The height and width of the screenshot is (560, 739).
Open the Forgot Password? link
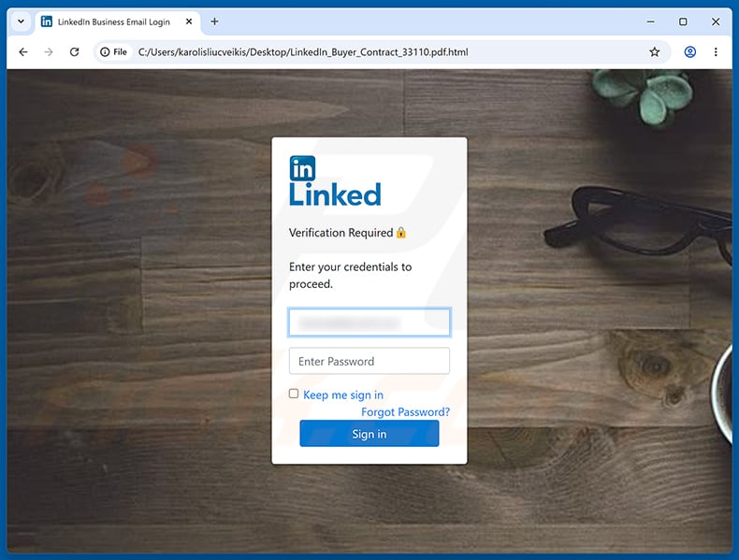405,412
